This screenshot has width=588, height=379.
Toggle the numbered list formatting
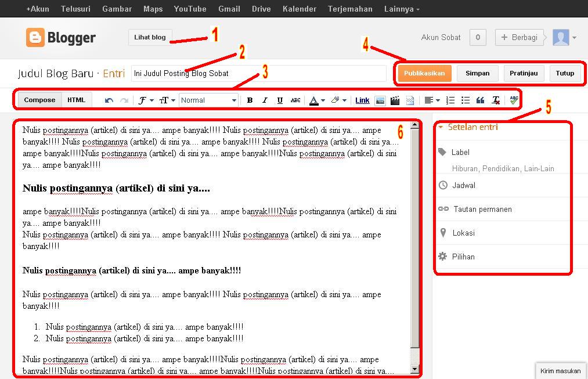coord(450,100)
